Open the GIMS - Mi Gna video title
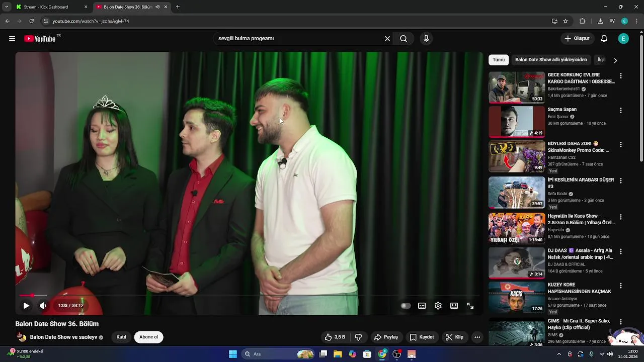This screenshot has height=362, width=644. point(579,324)
